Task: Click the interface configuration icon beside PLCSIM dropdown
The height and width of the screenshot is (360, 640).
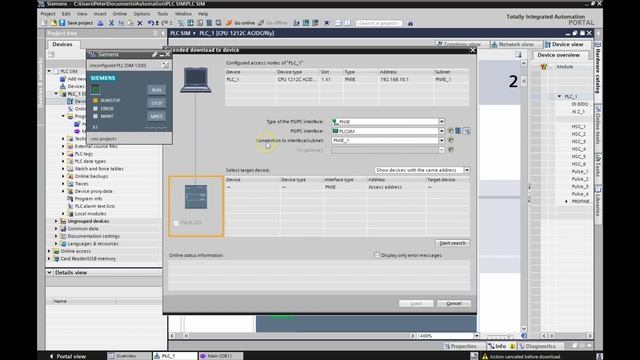Action: coord(458,131)
